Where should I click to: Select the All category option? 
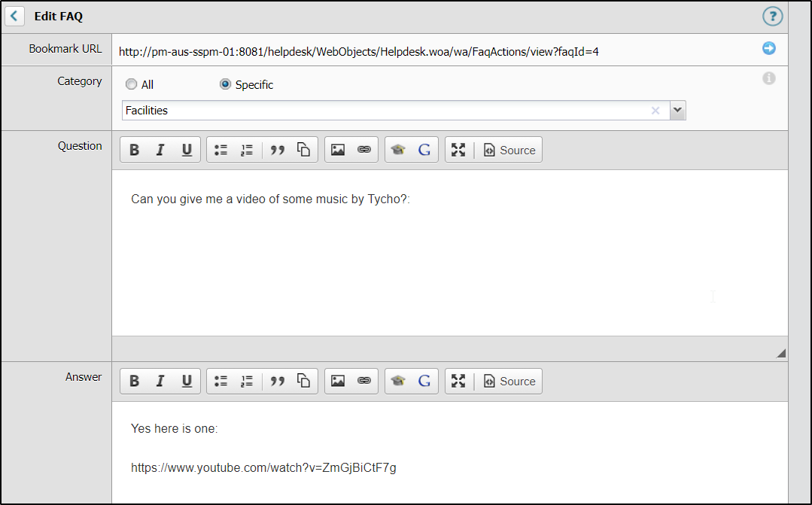click(131, 84)
